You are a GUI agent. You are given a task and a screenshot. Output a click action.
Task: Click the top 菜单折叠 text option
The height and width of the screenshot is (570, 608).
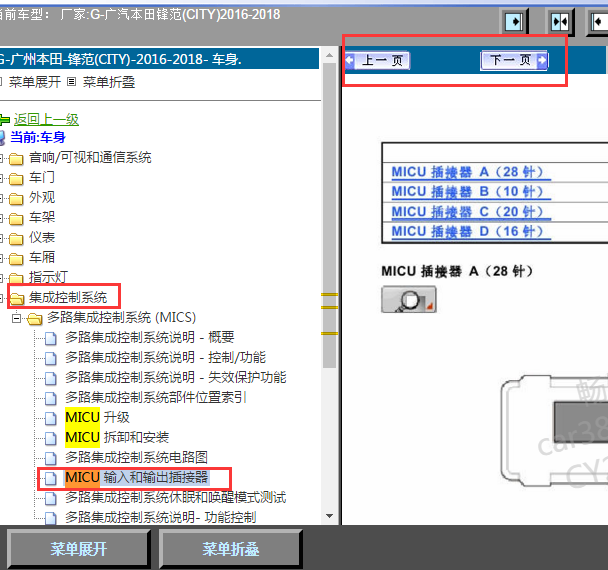click(x=109, y=82)
